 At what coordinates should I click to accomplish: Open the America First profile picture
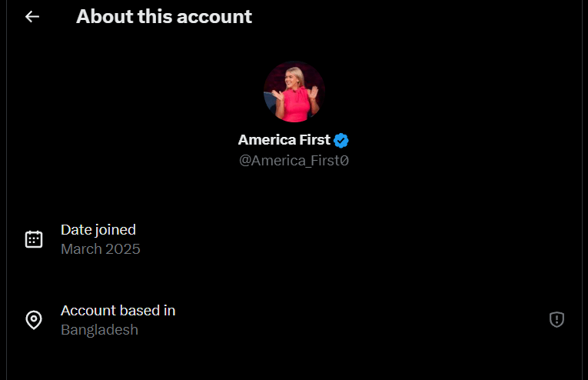point(294,92)
